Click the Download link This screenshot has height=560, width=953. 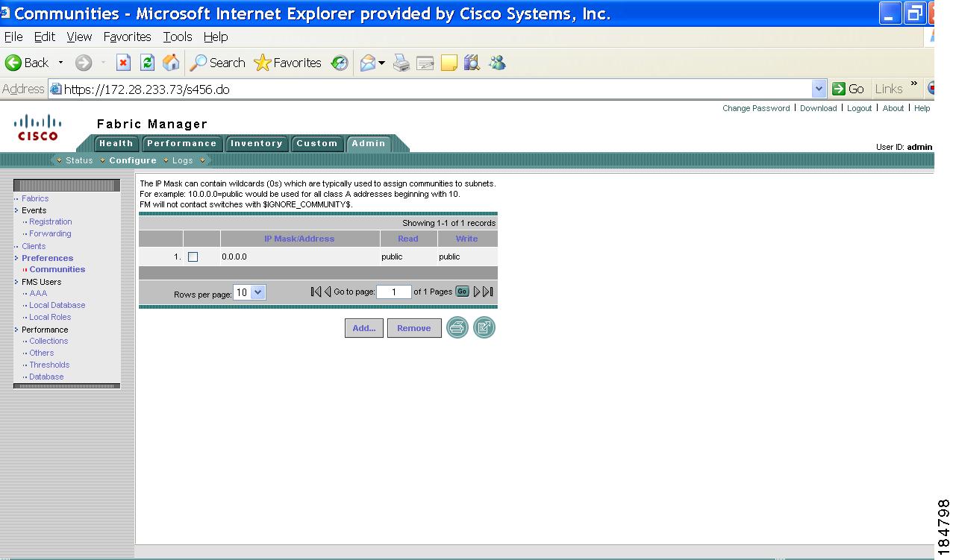(819, 108)
